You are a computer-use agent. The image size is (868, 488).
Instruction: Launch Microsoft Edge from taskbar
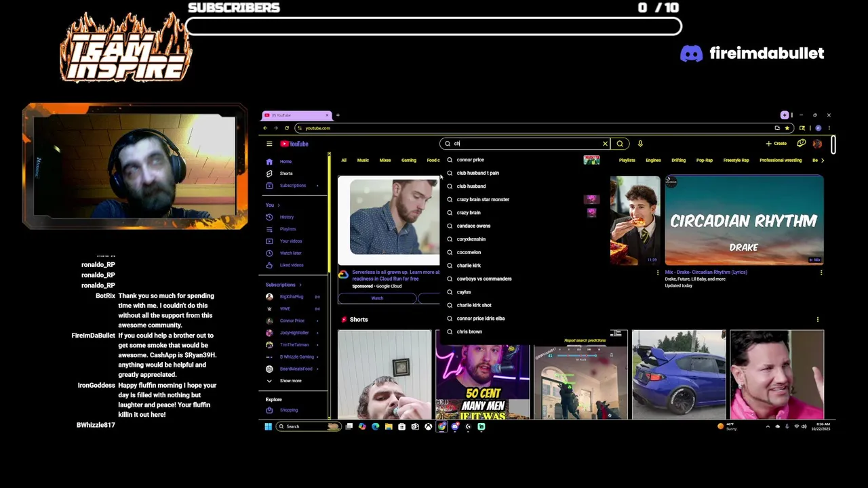pyautogui.click(x=375, y=426)
